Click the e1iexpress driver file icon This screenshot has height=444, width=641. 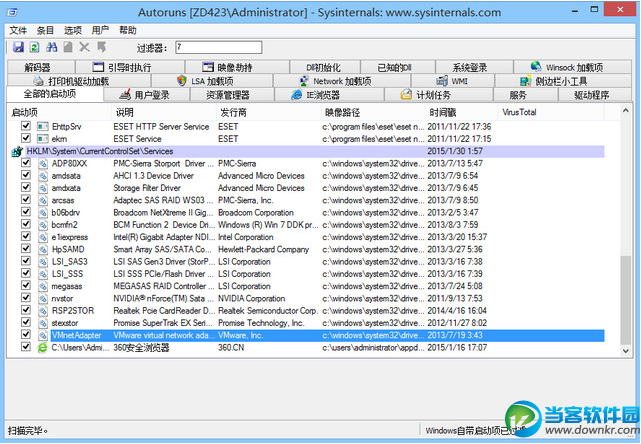(43, 237)
